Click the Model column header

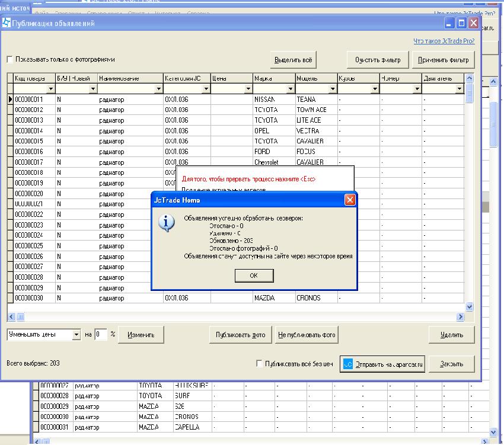pyautogui.click(x=316, y=78)
